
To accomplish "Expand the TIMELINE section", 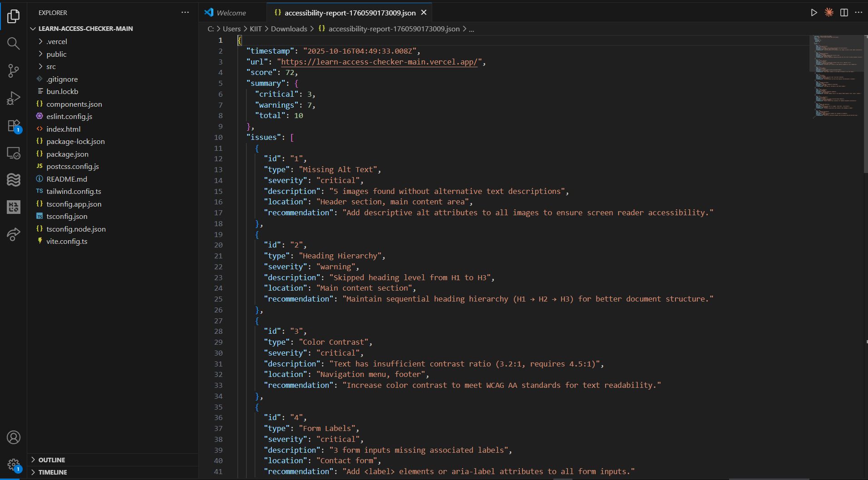I will click(113, 472).
